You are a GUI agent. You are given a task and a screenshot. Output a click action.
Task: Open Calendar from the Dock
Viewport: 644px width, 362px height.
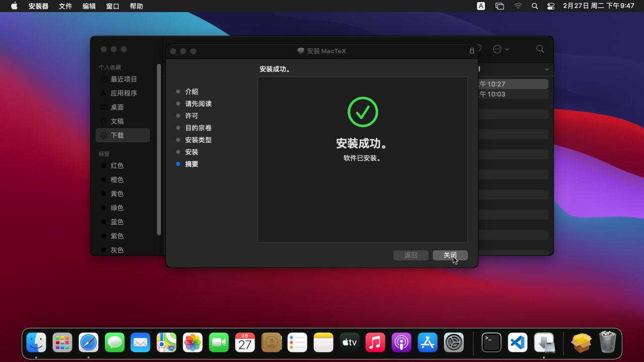[245, 343]
